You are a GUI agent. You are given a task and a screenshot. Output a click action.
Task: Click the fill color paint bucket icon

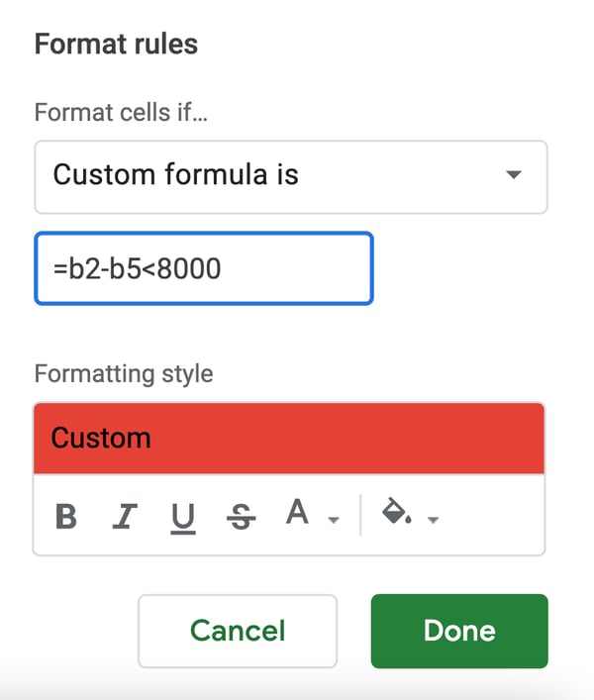click(x=396, y=514)
